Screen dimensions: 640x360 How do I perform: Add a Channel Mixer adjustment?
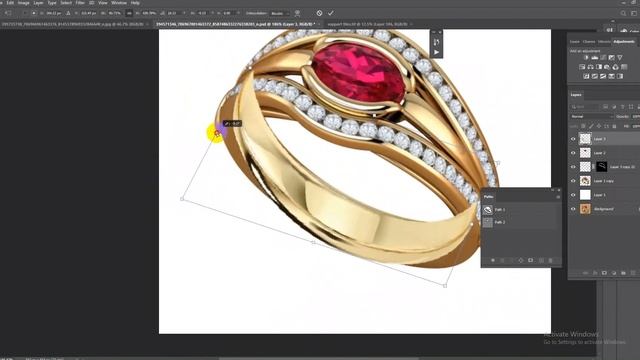pos(616,67)
